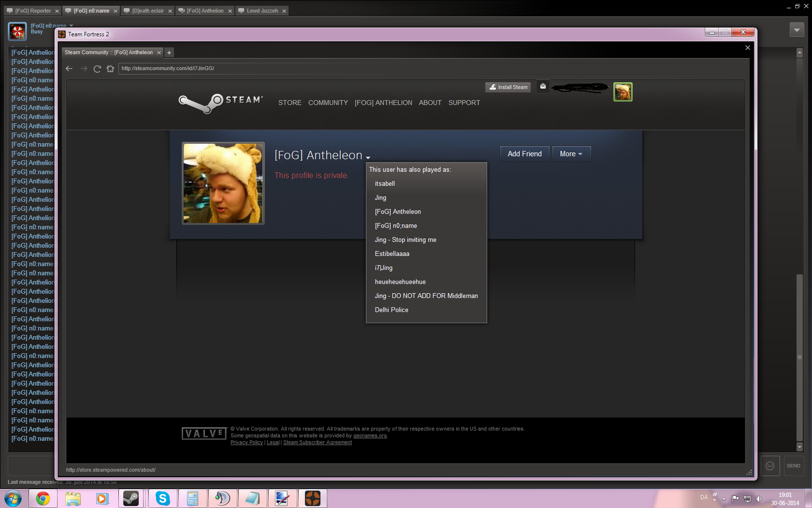Viewport: 812px width, 508px height.
Task: Open the COMMUNITY menu in Steam header
Action: [328, 103]
